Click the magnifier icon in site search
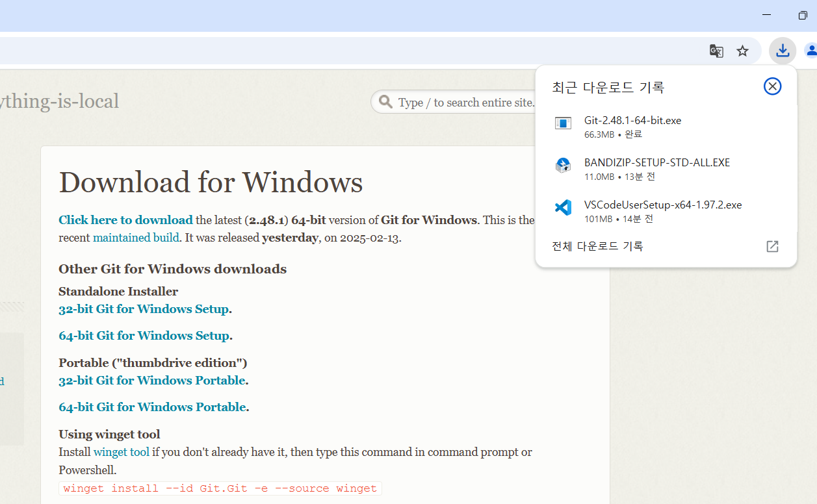 point(385,102)
